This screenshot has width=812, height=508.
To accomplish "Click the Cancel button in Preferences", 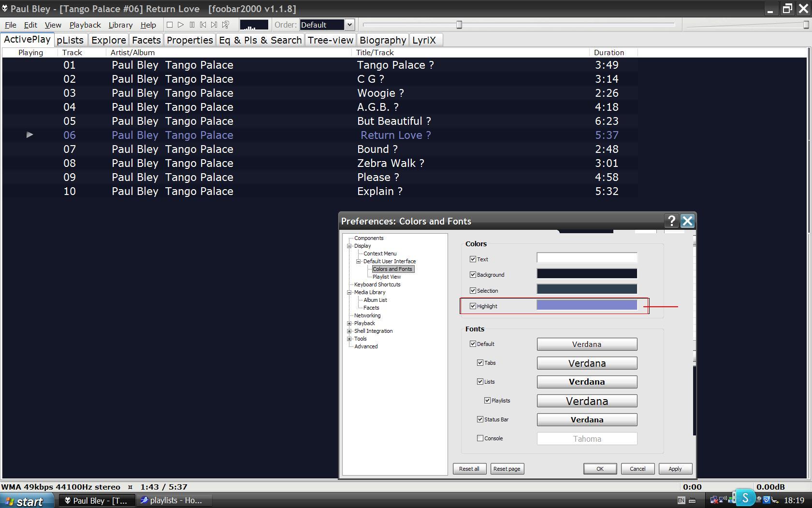I will coord(638,469).
